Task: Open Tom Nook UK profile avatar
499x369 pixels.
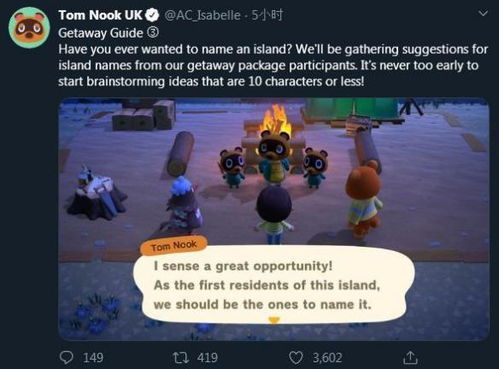Action: 29,28
